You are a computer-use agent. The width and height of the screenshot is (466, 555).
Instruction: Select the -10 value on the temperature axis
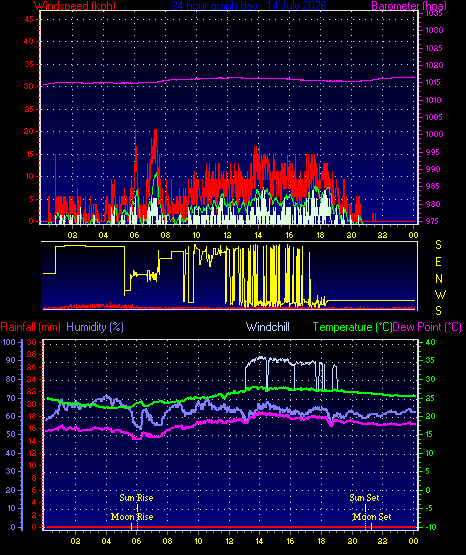431,527
